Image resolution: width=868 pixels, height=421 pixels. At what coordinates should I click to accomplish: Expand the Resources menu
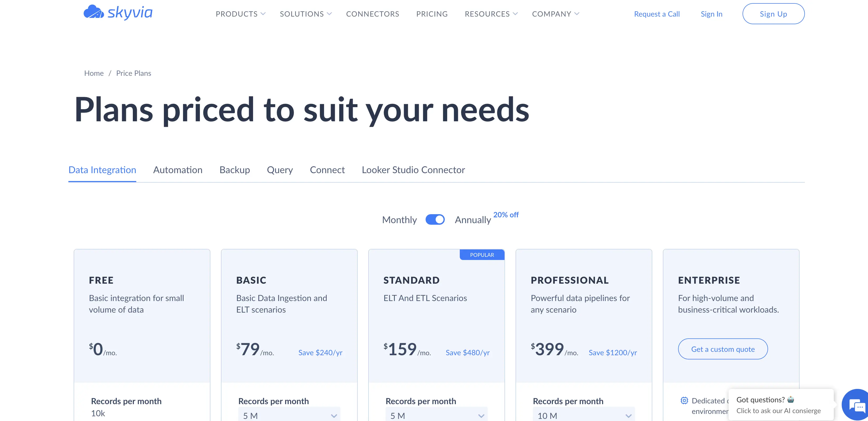tap(491, 14)
